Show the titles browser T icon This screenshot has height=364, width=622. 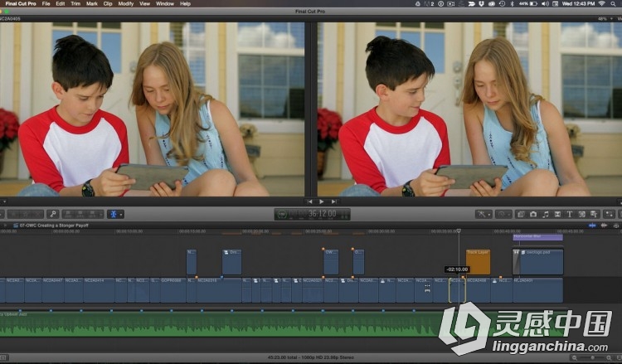(x=570, y=214)
